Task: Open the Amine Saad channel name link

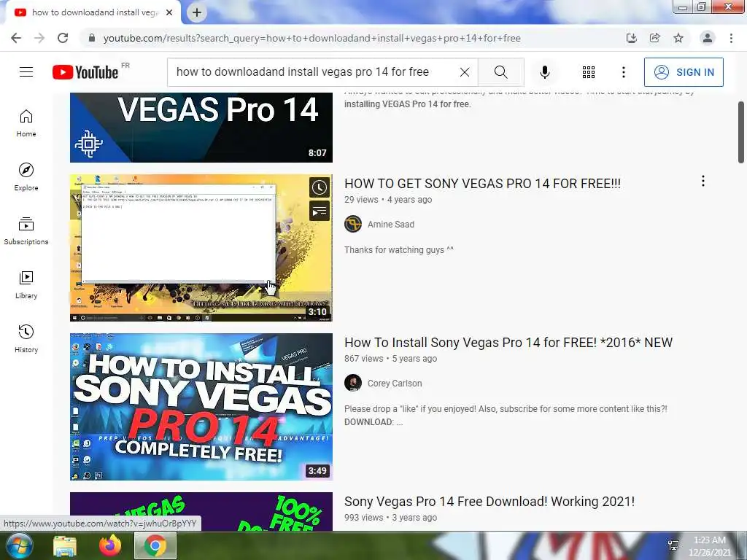Action: (391, 225)
